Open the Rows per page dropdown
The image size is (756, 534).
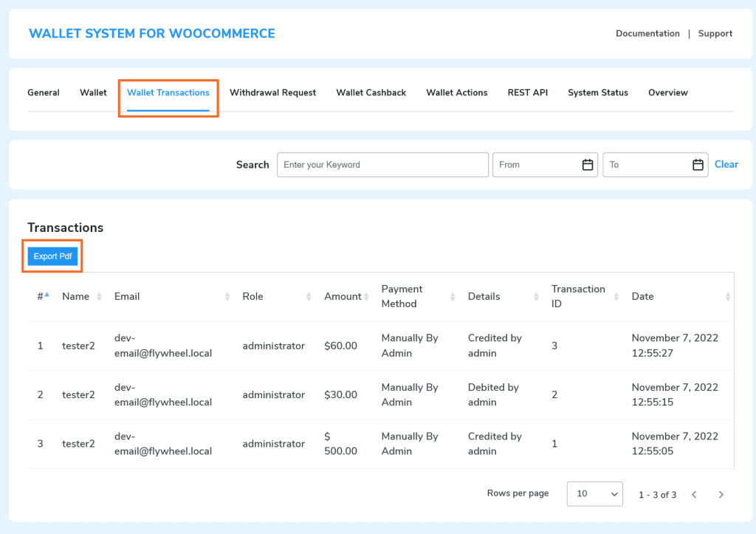[x=594, y=494]
